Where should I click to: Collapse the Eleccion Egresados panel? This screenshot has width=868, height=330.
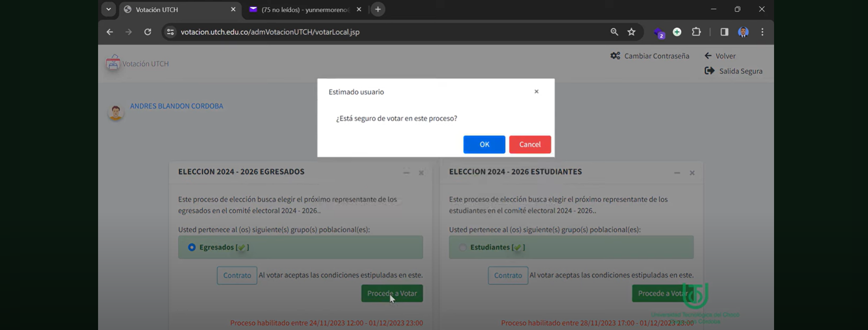(406, 173)
